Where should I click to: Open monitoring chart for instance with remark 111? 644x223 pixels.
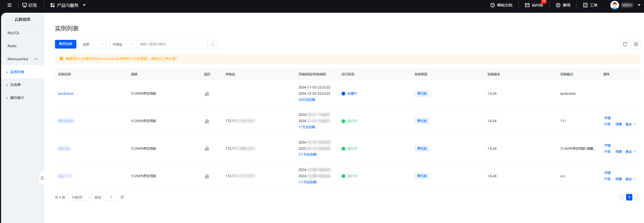coord(207,121)
